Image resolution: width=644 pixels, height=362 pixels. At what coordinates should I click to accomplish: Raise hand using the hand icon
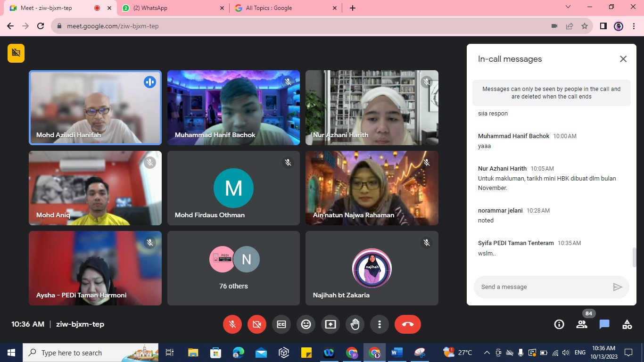[x=355, y=324]
